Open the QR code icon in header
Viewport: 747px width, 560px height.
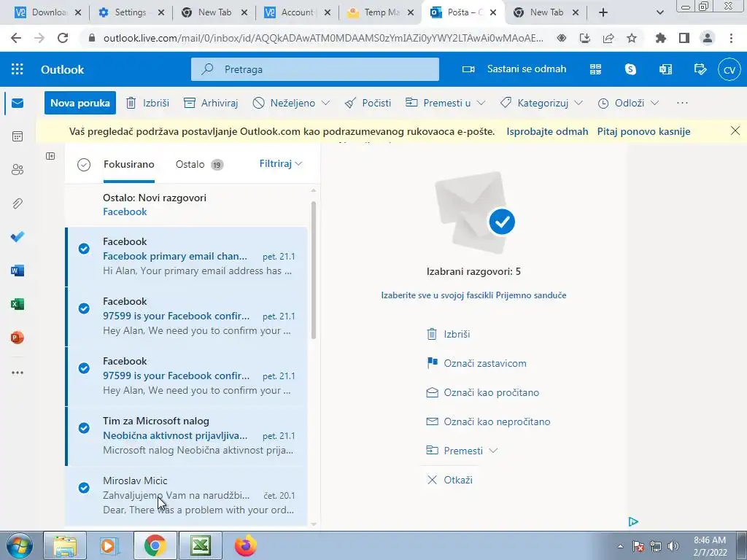point(595,69)
